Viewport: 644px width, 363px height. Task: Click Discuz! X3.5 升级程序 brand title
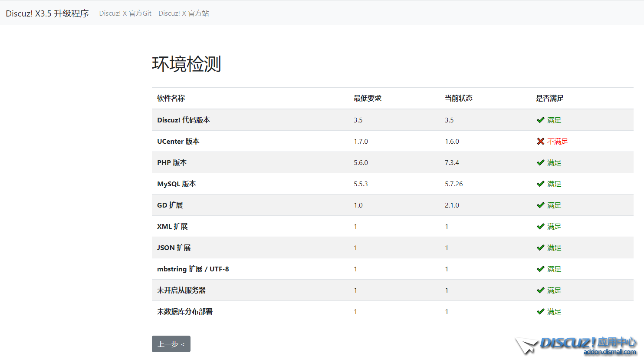47,13
